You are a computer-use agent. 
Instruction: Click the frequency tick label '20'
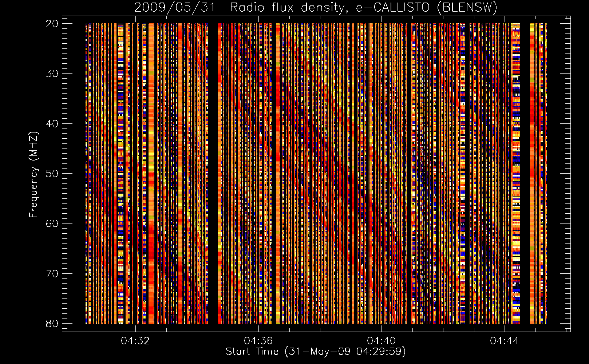coord(52,23)
